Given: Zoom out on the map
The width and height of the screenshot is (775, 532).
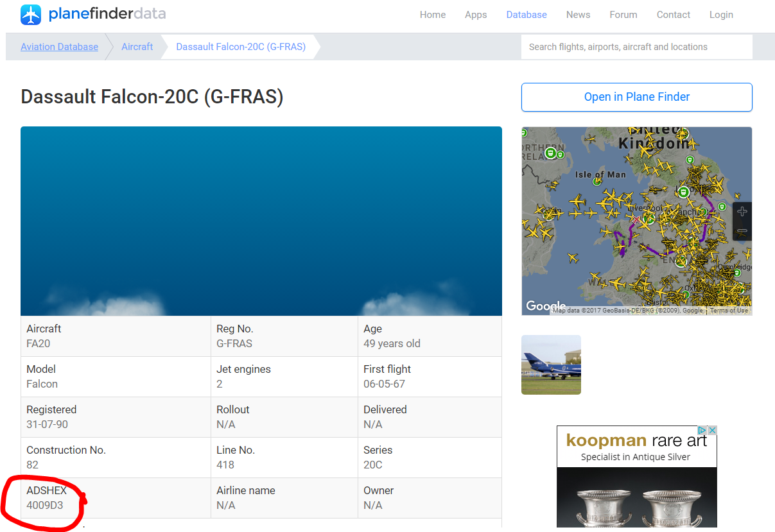Looking at the screenshot, I should click(x=742, y=231).
